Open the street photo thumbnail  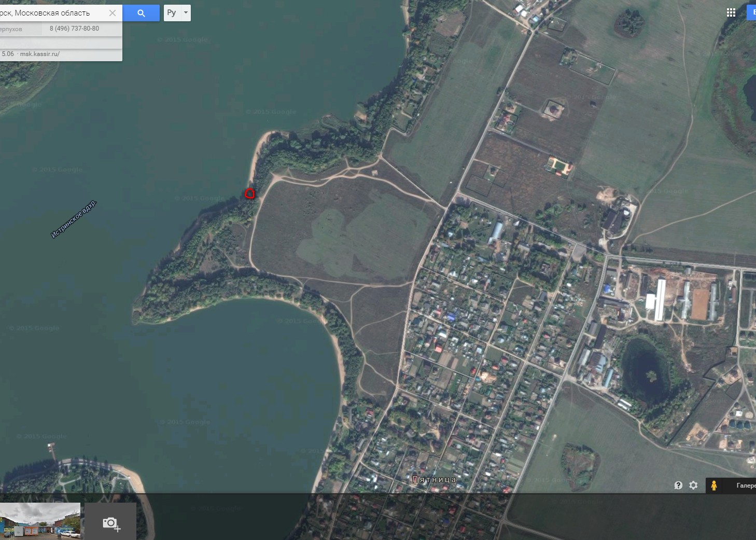[x=40, y=521]
